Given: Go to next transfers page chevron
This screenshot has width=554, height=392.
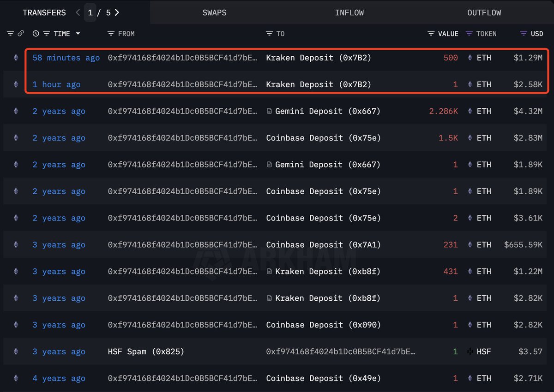Looking at the screenshot, I should tap(117, 12).
